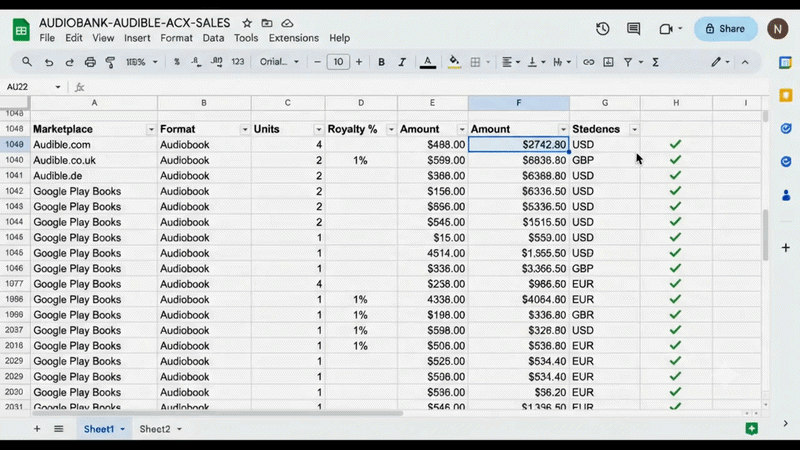Image resolution: width=800 pixels, height=450 pixels.
Task: Toggle italic formatting
Action: click(x=402, y=62)
